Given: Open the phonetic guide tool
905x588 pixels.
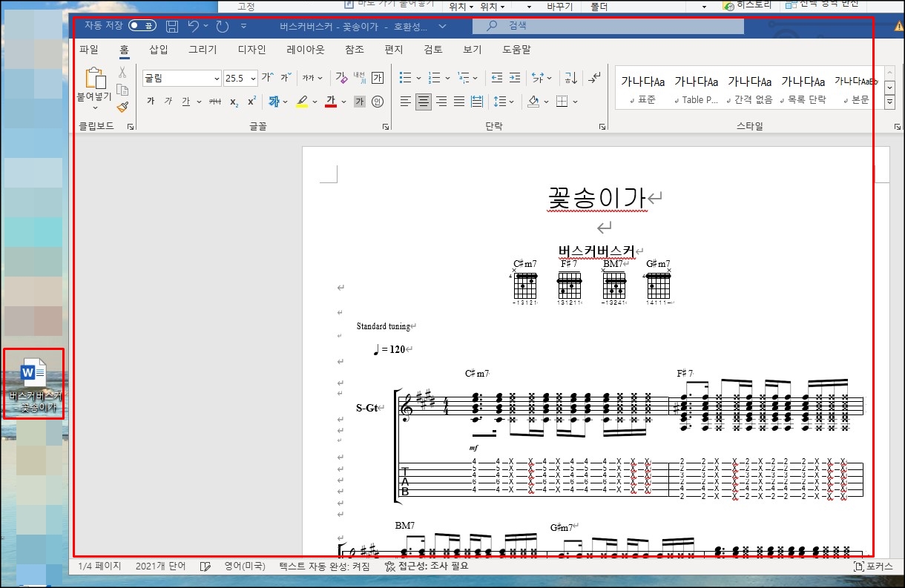Looking at the screenshot, I should (x=360, y=77).
